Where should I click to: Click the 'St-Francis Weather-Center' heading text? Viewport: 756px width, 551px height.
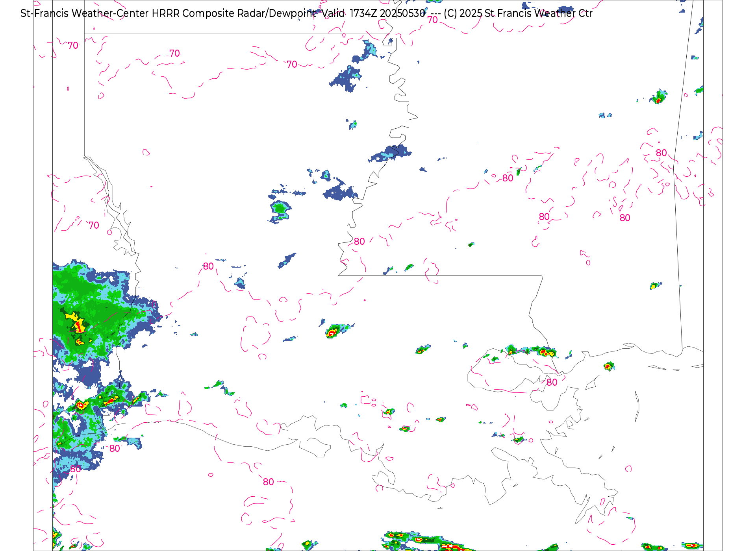[x=85, y=13]
